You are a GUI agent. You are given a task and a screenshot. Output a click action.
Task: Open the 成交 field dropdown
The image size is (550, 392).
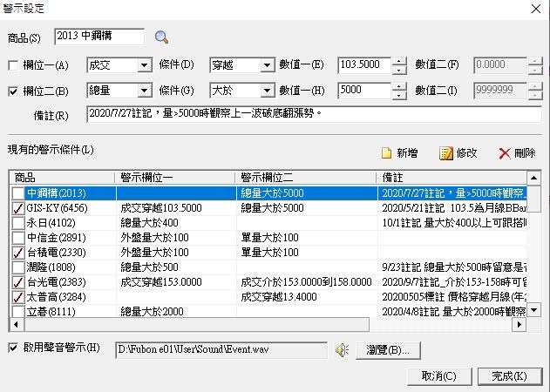point(142,65)
